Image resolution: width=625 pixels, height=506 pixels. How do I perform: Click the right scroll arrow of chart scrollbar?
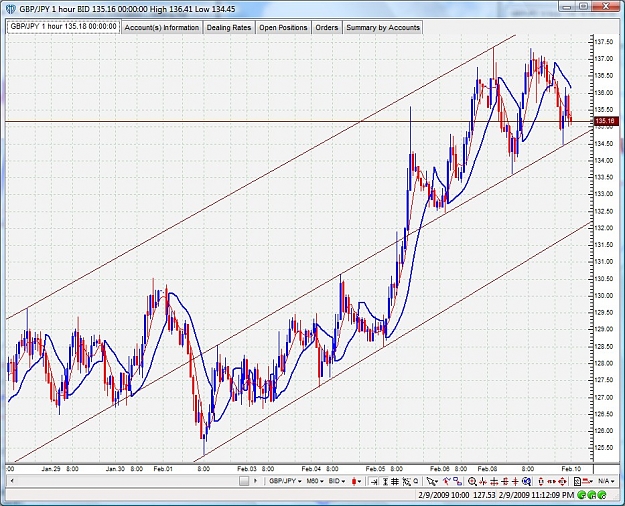[x=256, y=481]
